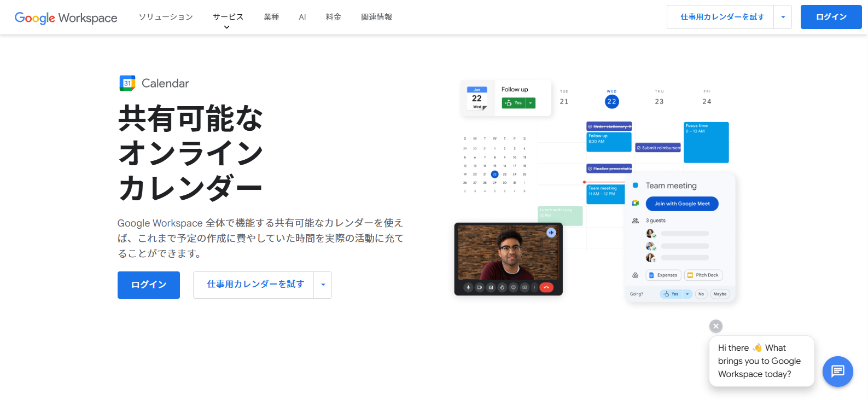
Task: Click Yes in the Going? row
Action: tap(672, 294)
